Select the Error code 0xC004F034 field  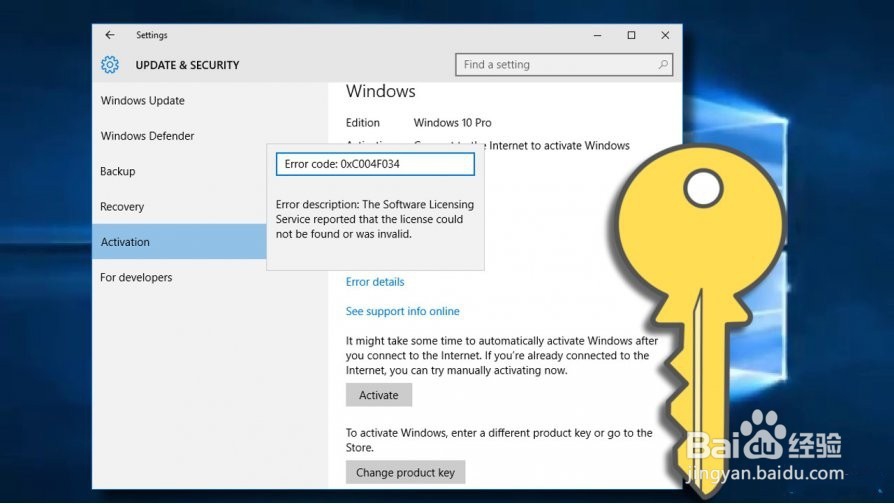[375, 164]
